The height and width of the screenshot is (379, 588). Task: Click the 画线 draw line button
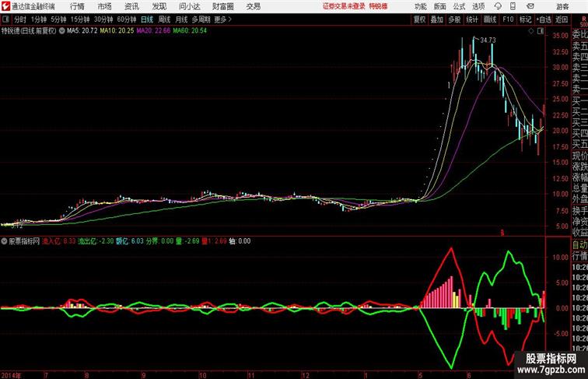[490, 19]
